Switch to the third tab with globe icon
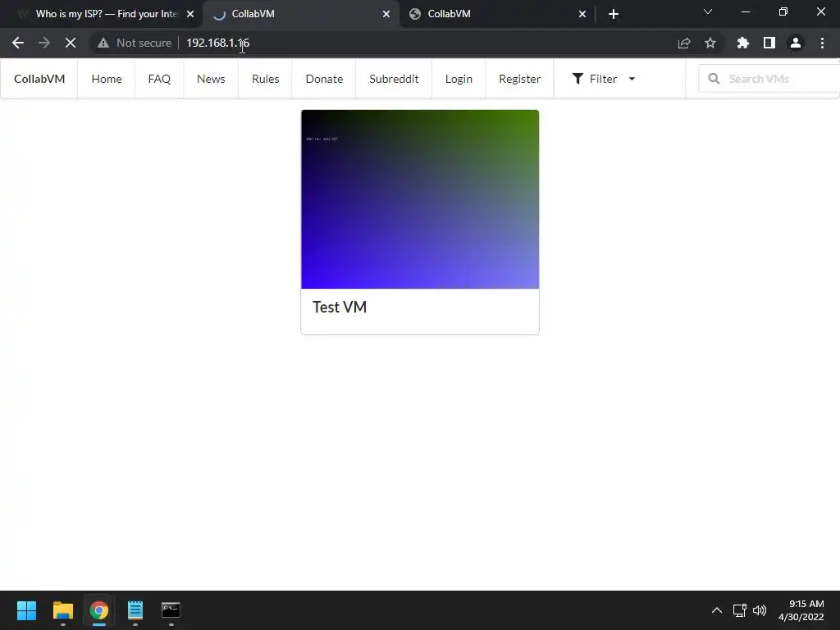 (496, 14)
